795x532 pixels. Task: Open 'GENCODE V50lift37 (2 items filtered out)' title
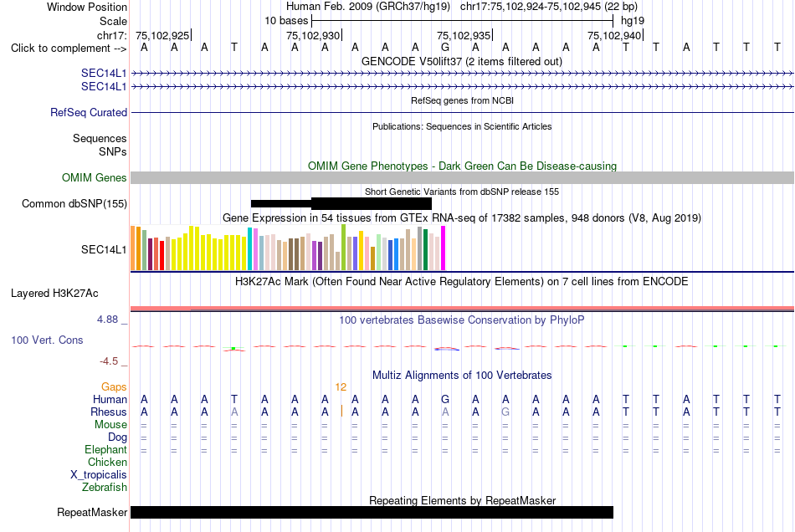461,61
